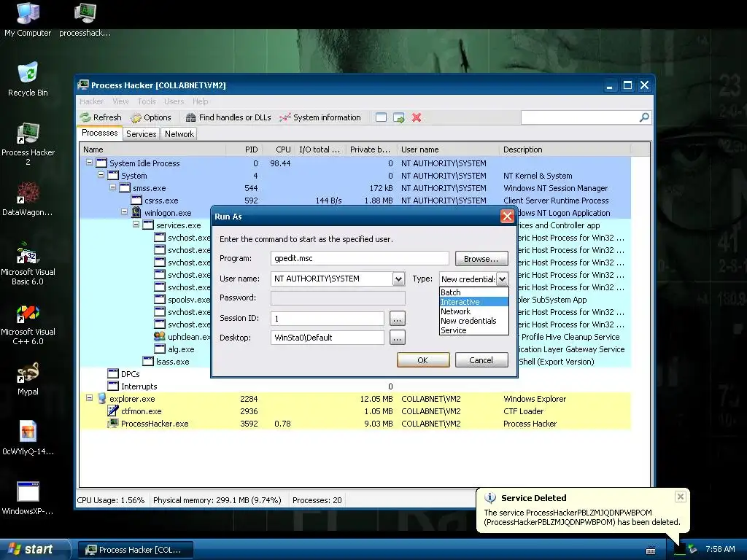Close the Service Deleted balloon notification
Viewport: 747px width, 560px height.
click(681, 497)
